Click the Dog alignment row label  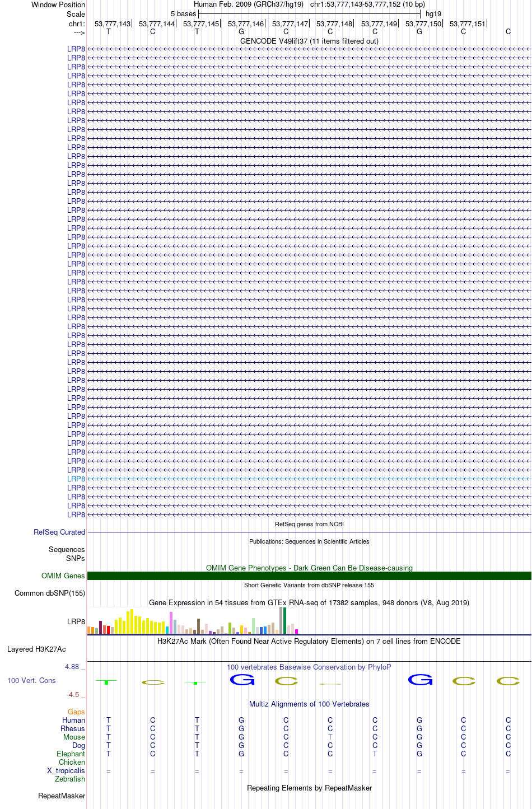coord(79,745)
